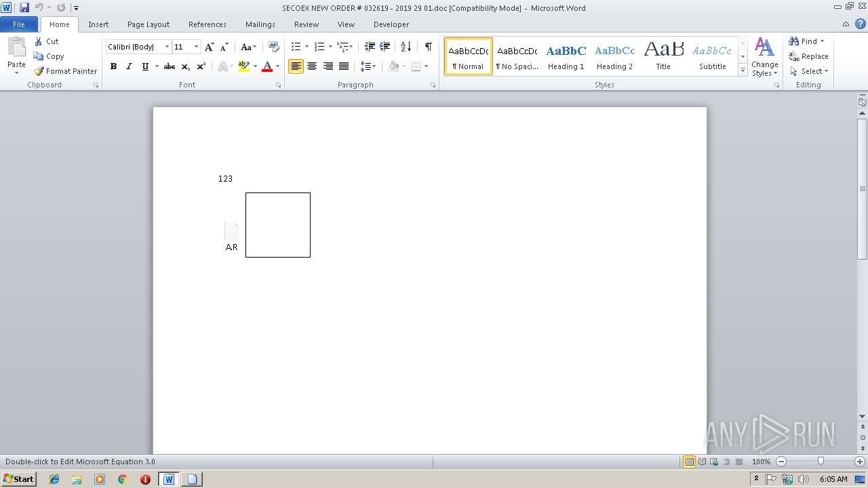Click the Text Effects icon
The width and height of the screenshot is (868, 488).
(222, 66)
